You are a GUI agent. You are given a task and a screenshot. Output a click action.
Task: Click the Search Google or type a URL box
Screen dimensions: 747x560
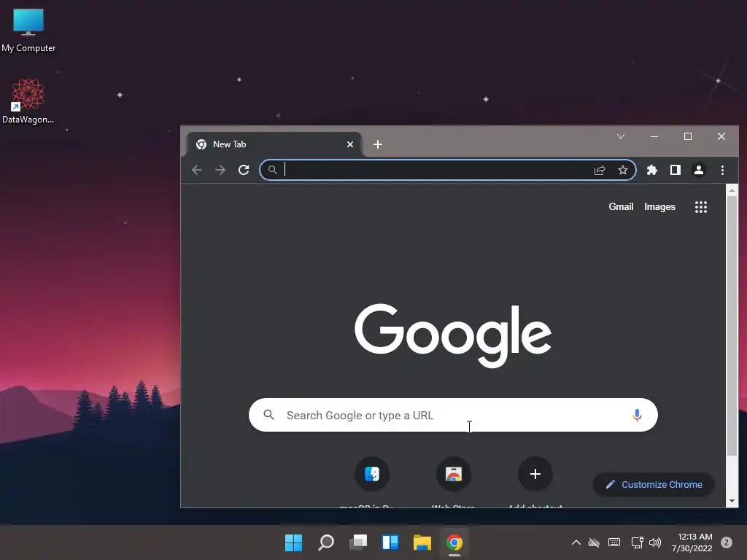(x=453, y=415)
